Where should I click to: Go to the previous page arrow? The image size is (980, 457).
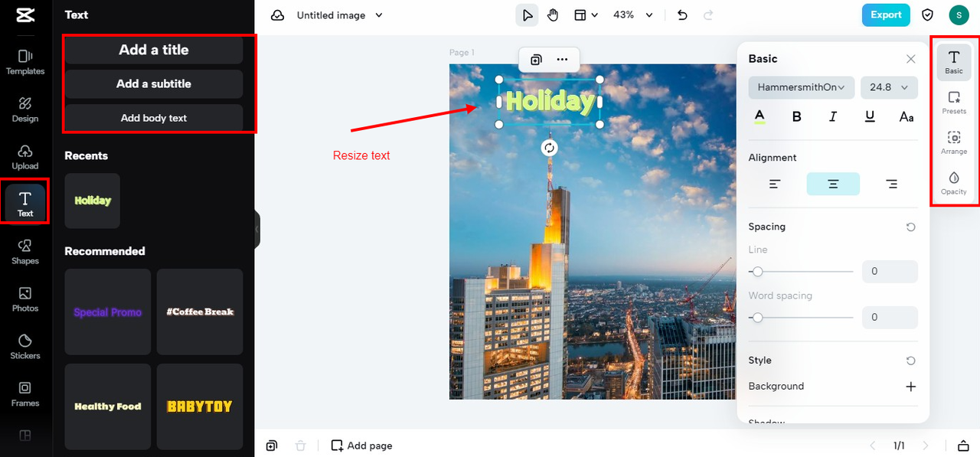pos(872,446)
